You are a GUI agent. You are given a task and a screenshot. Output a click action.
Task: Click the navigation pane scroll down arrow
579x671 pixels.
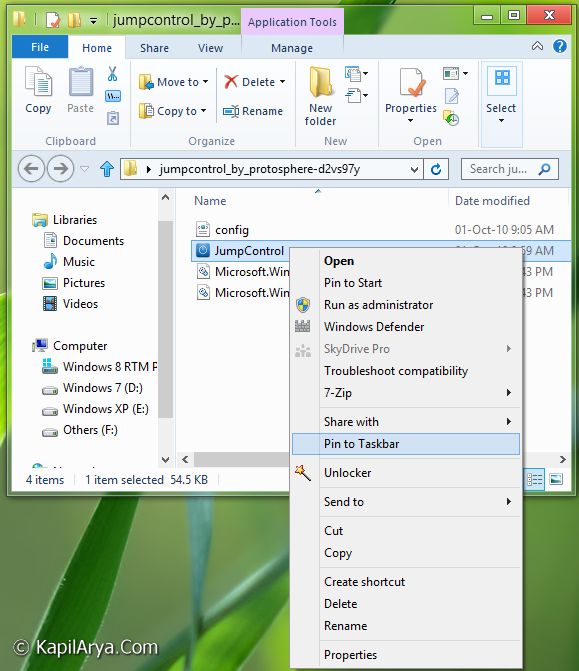pos(165,460)
